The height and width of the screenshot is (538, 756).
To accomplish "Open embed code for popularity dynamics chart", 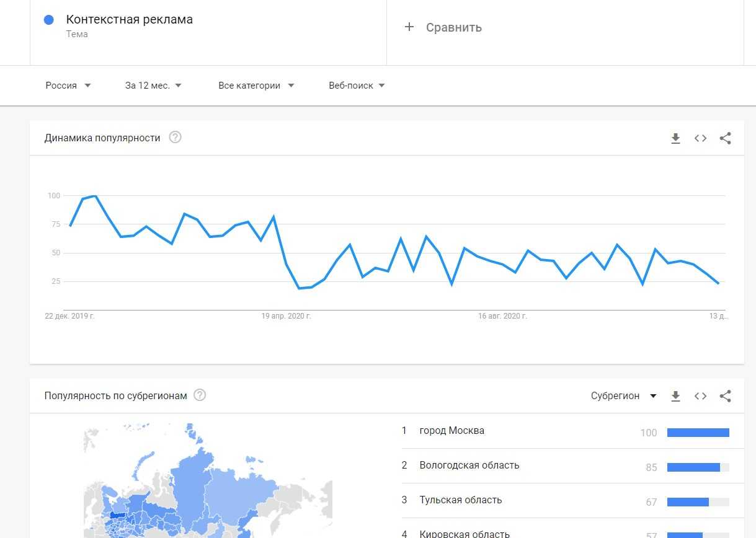I will tap(700, 138).
